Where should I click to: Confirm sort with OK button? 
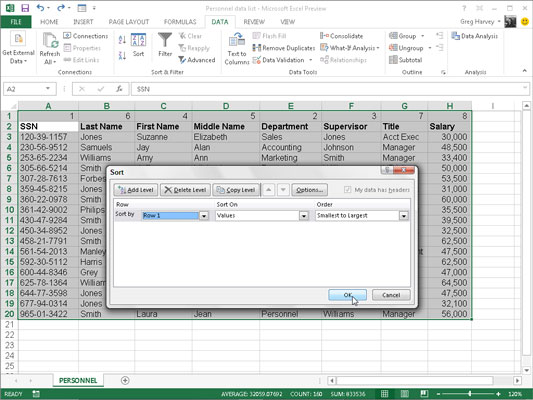click(347, 295)
